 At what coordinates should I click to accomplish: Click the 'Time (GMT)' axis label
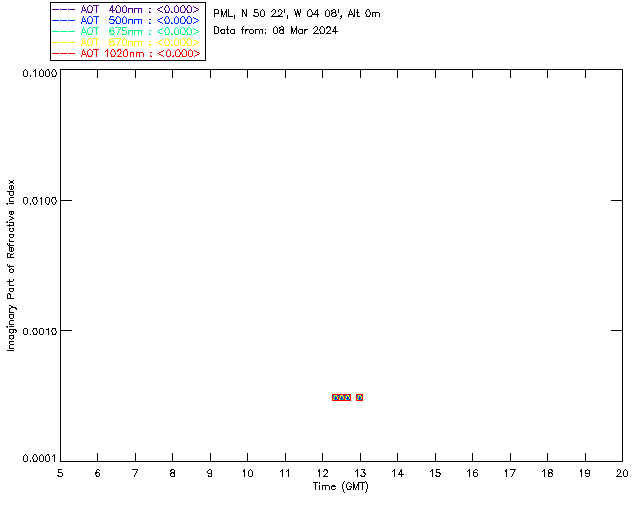coord(340,487)
